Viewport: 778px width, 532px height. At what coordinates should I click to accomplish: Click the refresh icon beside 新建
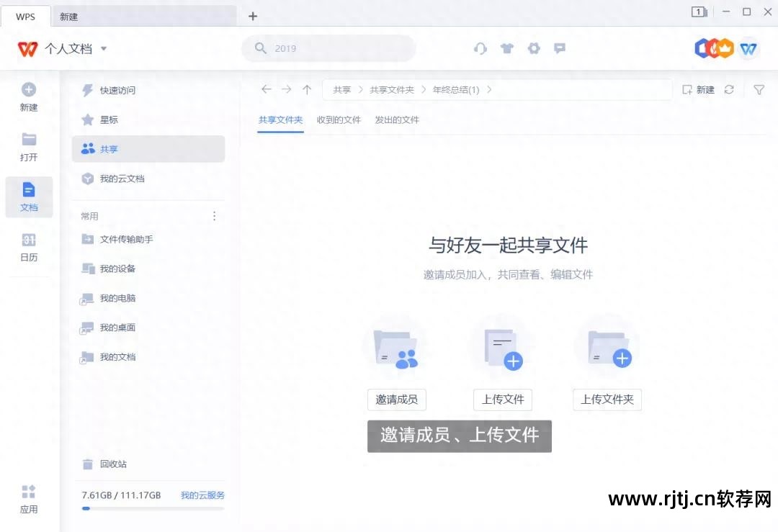tap(729, 89)
